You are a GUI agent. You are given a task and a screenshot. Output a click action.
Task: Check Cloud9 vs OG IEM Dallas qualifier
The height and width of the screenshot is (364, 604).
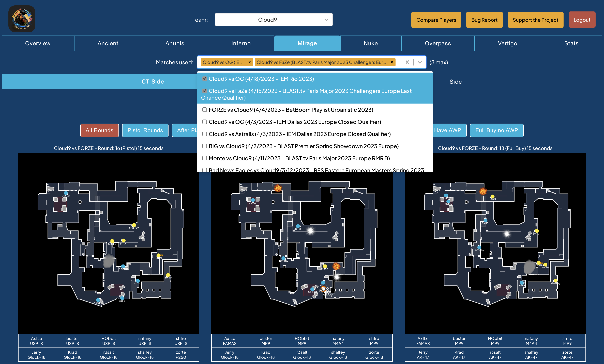(204, 122)
